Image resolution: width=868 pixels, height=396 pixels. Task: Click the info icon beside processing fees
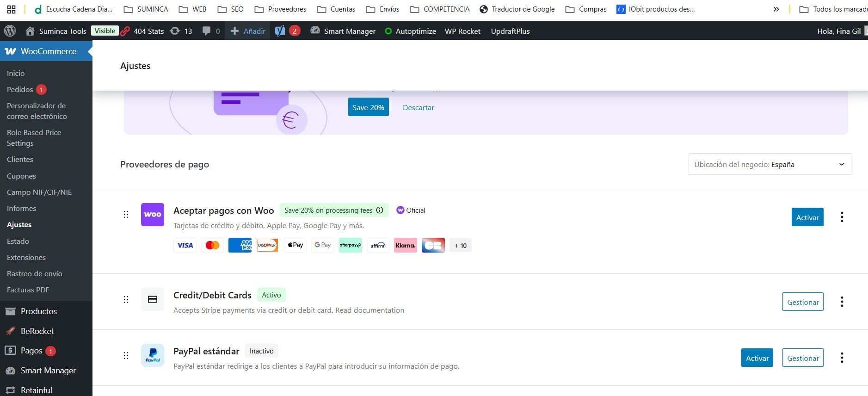(x=380, y=210)
